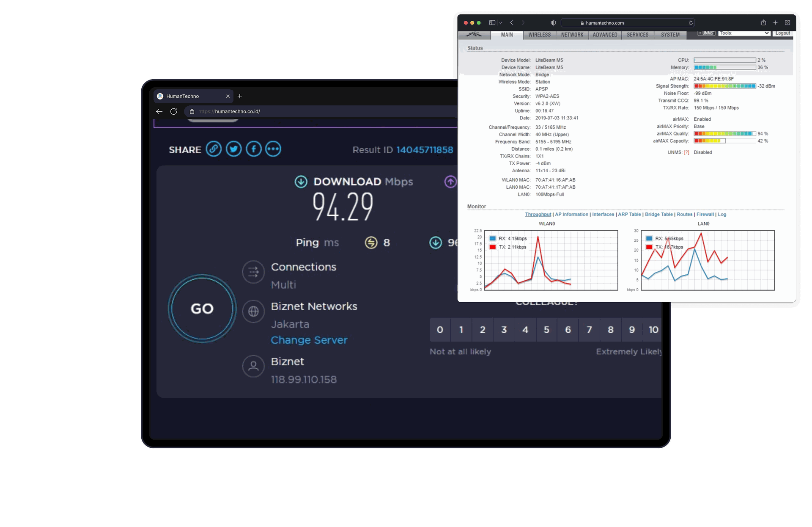Viewport: 812px width, 527px height.
Task: Open the Tools dropdown in airOS
Action: (744, 33)
